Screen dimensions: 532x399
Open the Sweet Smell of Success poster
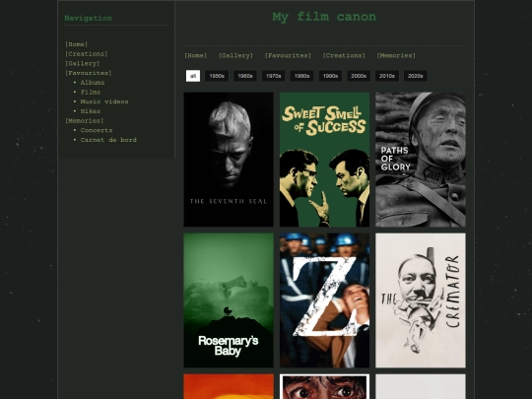[324, 160]
